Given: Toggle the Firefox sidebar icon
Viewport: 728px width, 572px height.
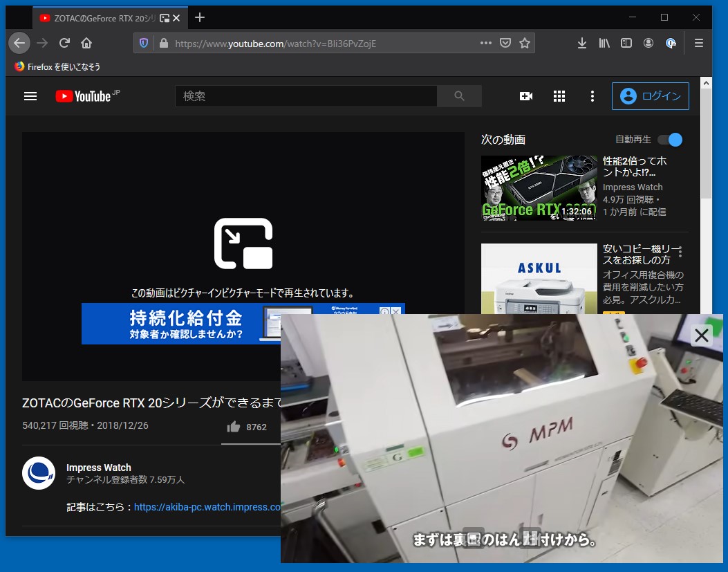Looking at the screenshot, I should click(x=626, y=43).
